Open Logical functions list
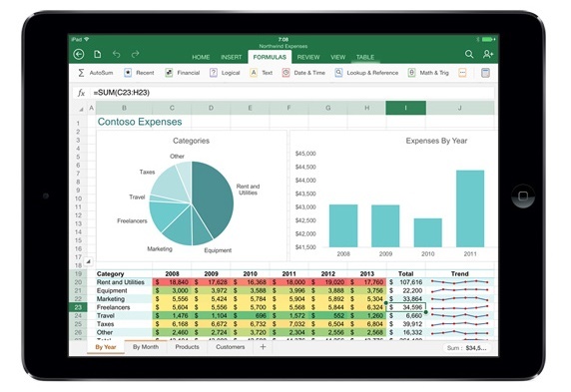The height and width of the screenshot is (392, 571). [x=225, y=73]
